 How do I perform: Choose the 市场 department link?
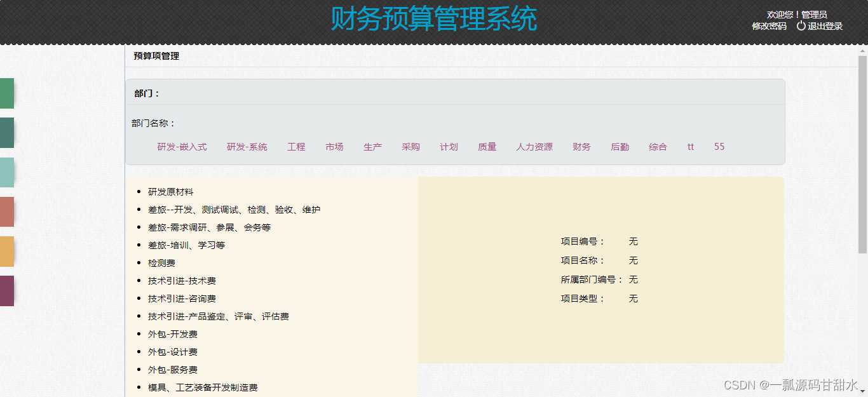(334, 147)
